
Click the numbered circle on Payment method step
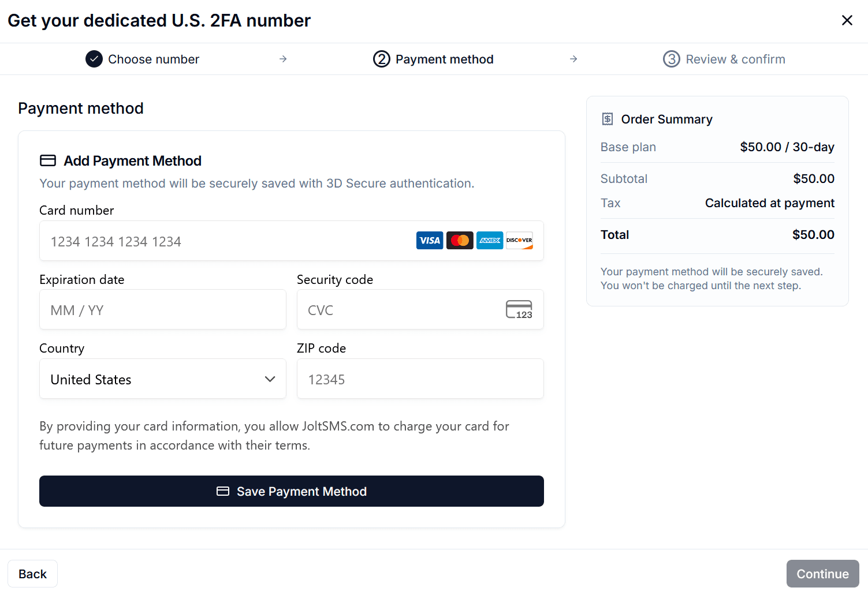pyautogui.click(x=382, y=59)
